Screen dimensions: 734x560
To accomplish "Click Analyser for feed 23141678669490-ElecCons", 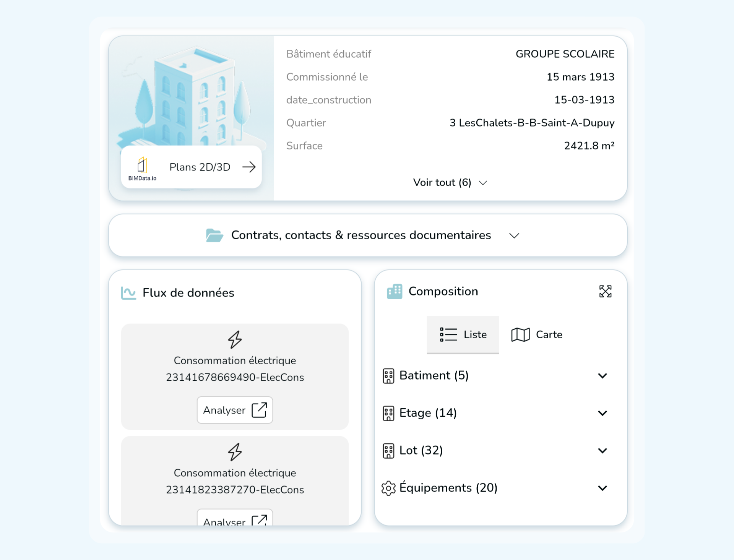I will click(x=224, y=410).
